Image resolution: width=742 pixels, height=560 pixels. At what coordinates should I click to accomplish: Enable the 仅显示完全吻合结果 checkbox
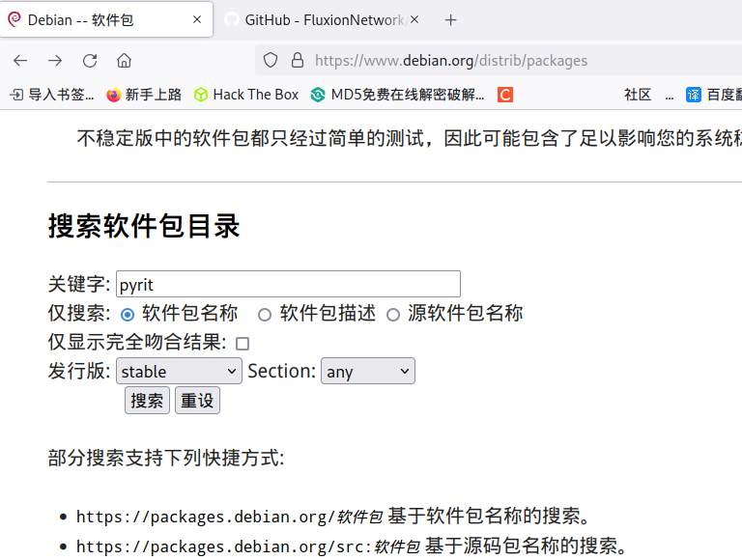tap(243, 344)
